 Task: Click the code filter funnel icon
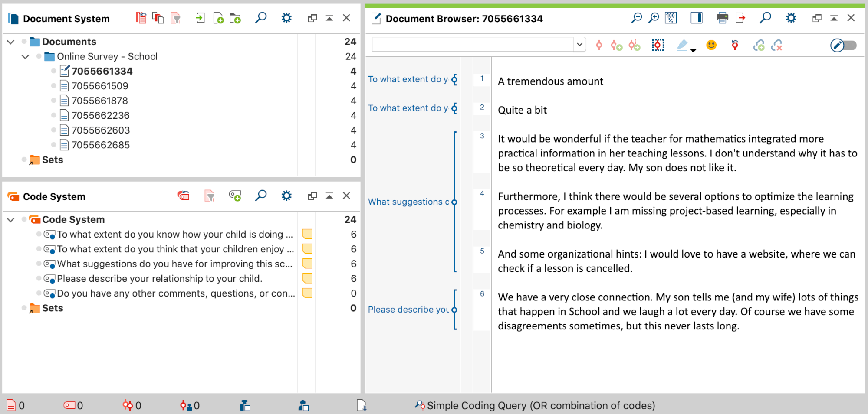210,196
